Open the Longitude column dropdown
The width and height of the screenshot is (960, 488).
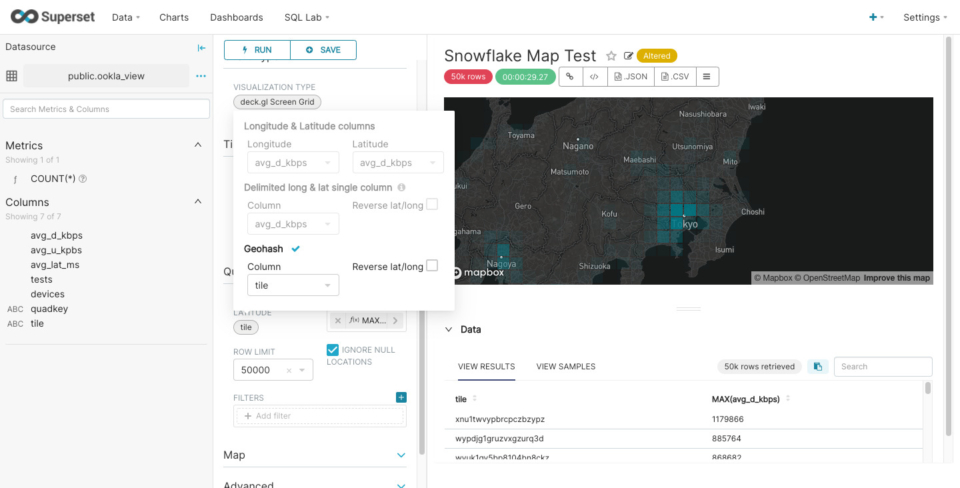[x=293, y=163]
